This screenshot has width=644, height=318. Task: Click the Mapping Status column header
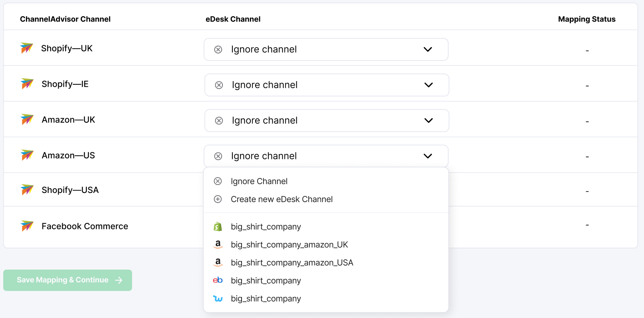[587, 19]
